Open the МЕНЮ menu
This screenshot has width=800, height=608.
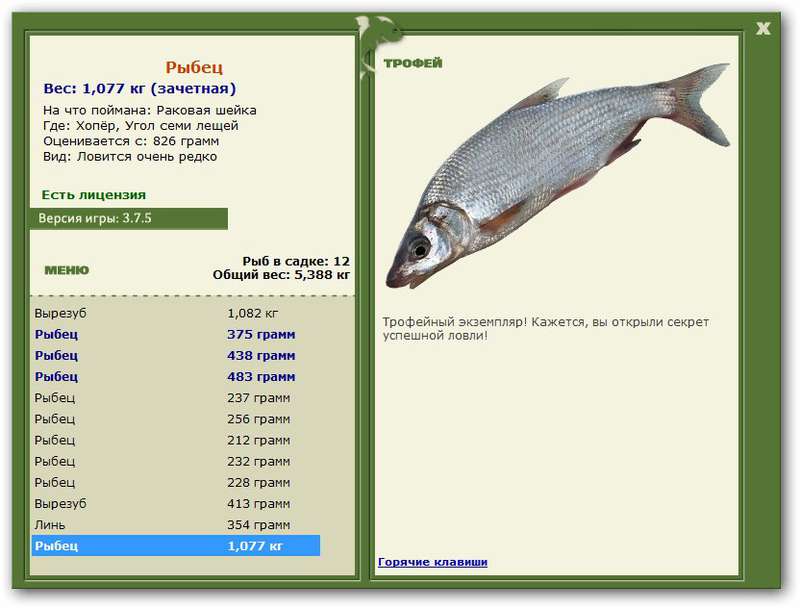click(66, 270)
